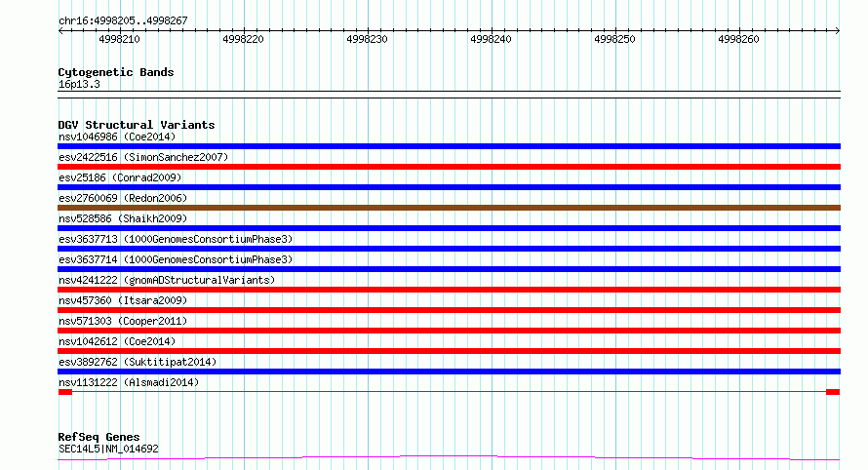Select the blue bar under esv3637714
Image resolution: width=868 pixels, height=470 pixels.
coord(449,269)
